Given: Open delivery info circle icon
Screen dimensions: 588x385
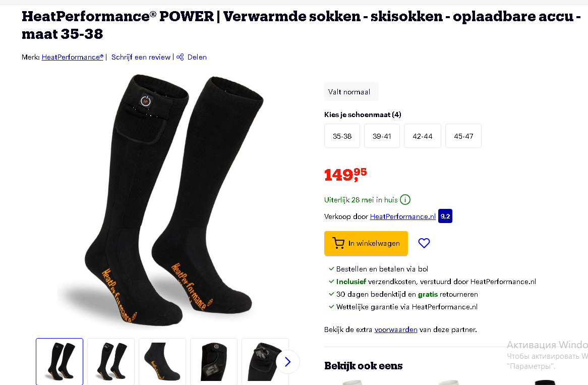Looking at the screenshot, I should point(405,200).
